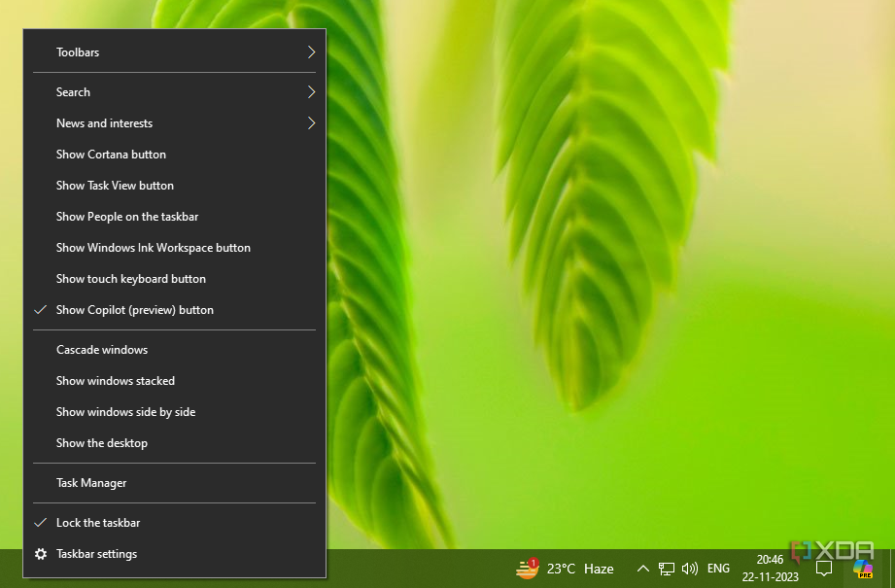Expand the Toolbars submenu
Image resolution: width=895 pixels, height=588 pixels.
174,52
